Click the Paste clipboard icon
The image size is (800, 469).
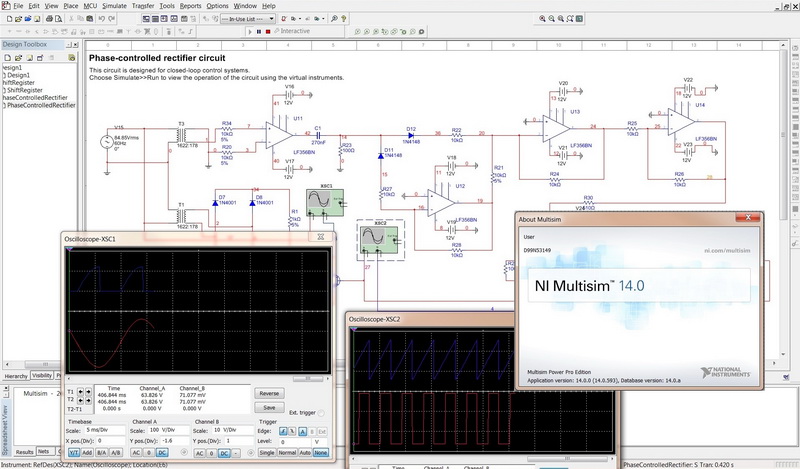click(x=89, y=19)
